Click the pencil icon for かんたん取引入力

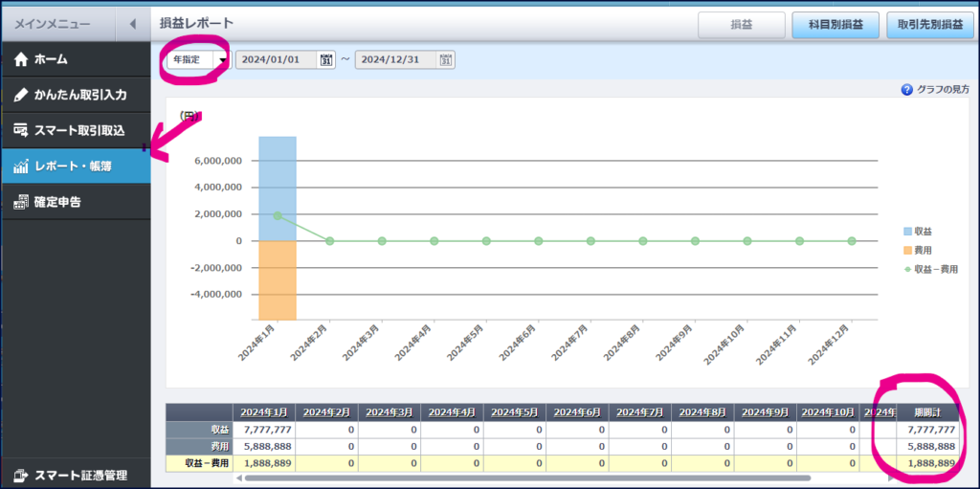click(21, 96)
